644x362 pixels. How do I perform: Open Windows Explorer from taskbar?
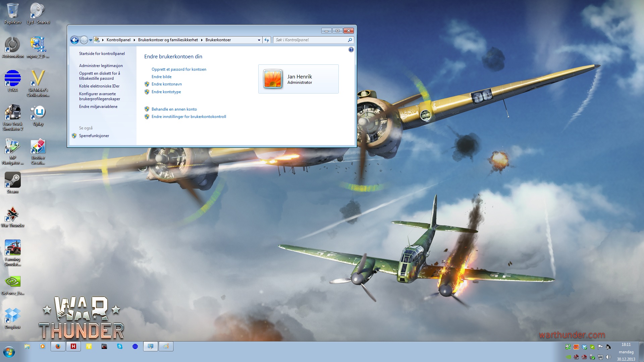point(27,347)
